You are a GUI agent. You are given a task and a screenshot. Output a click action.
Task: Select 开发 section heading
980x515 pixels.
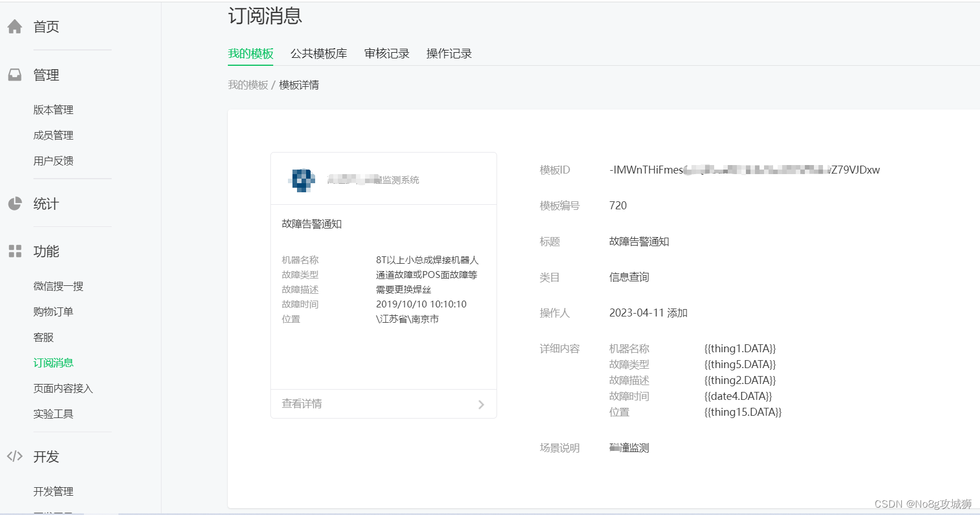[x=46, y=457]
